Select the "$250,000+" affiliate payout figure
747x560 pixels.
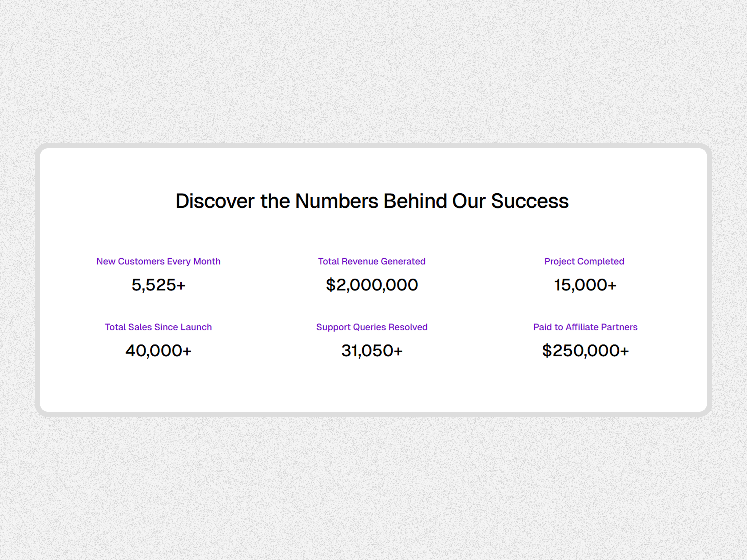585,351
